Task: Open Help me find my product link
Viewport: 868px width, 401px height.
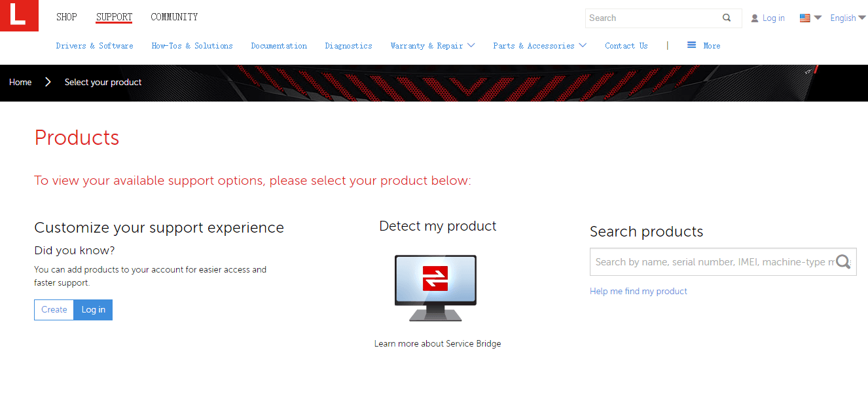Action: 638,291
